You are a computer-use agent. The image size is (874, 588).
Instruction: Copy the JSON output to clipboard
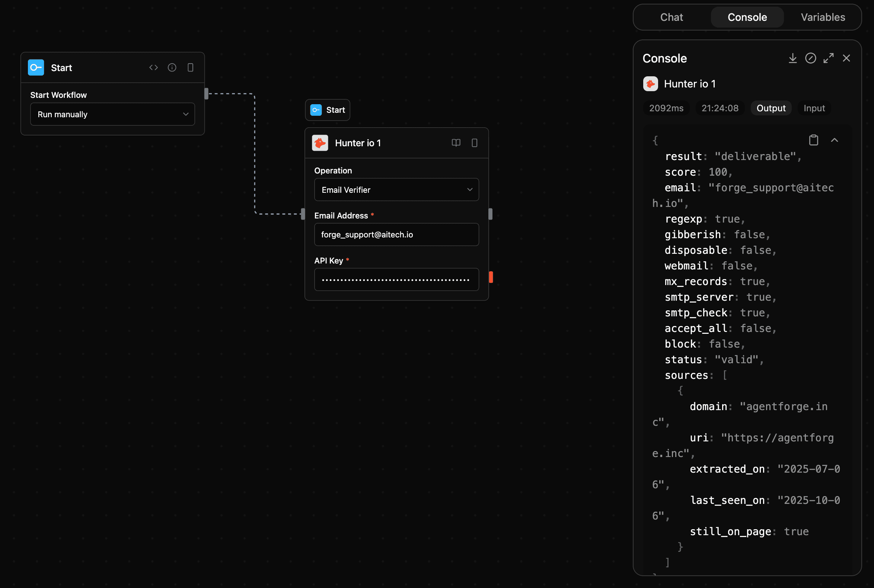tap(813, 140)
